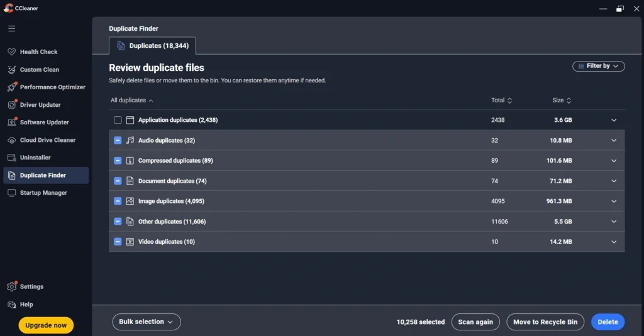Open the Bulk selection dropdown
Viewport: 644px width, 336px height.
coord(146,322)
